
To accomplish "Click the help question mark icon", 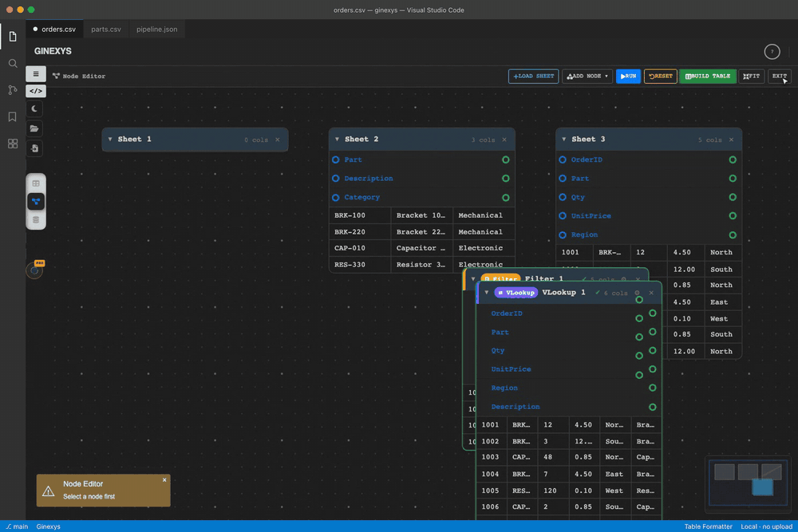I will point(772,51).
